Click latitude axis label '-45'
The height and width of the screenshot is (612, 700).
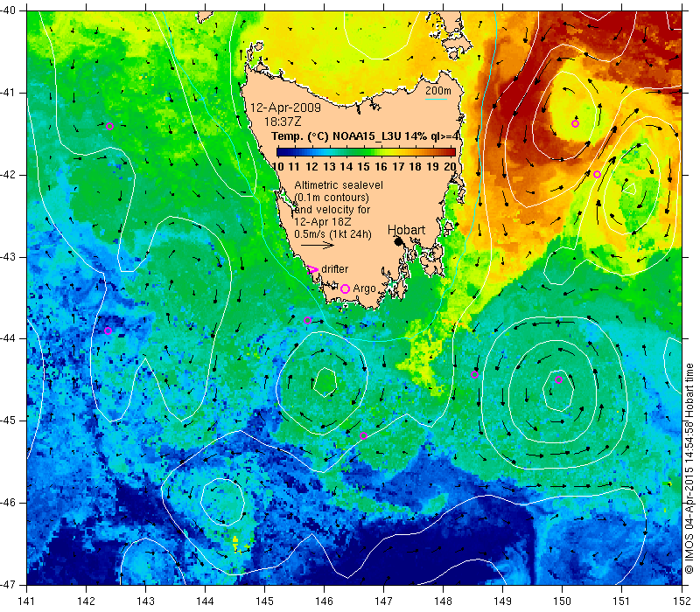point(9,421)
